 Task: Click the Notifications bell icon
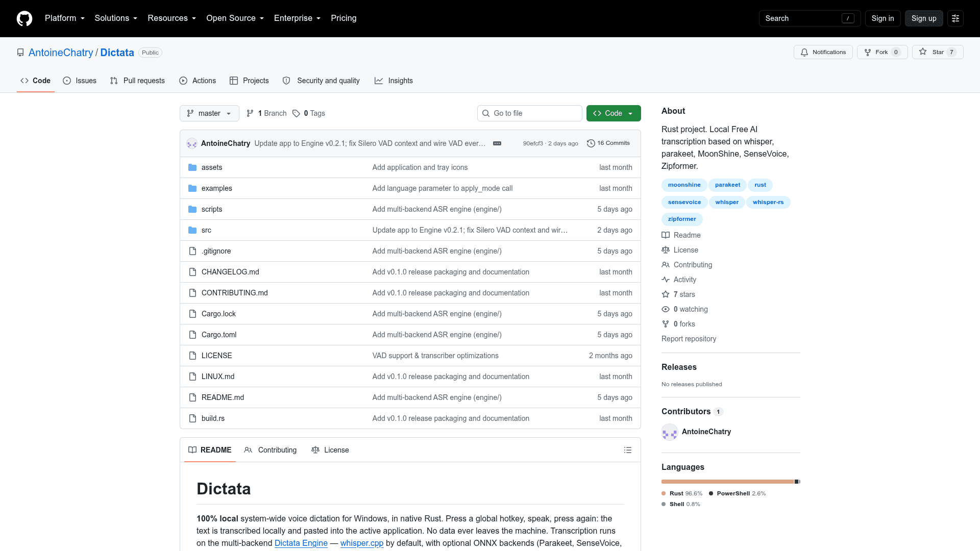point(804,52)
